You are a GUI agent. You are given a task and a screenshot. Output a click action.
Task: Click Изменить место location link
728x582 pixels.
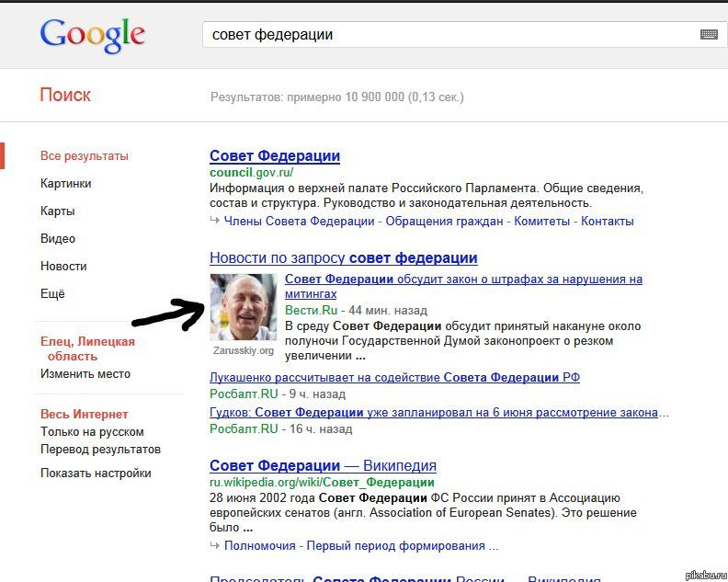[x=85, y=373]
